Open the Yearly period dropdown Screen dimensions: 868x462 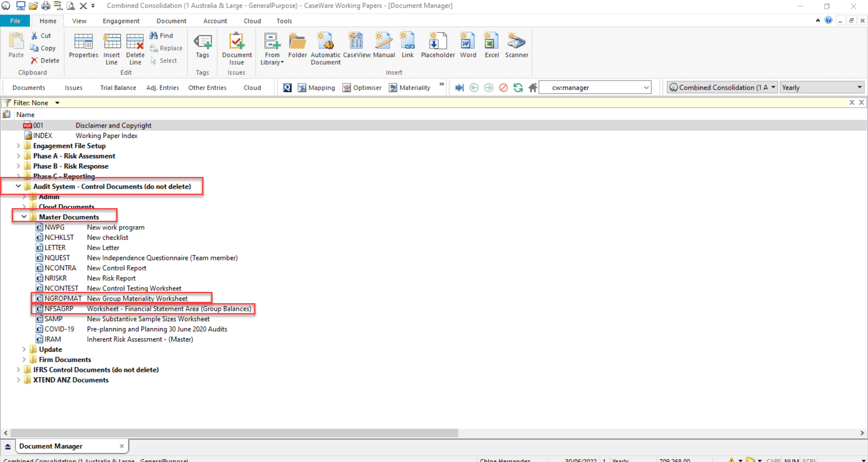859,87
